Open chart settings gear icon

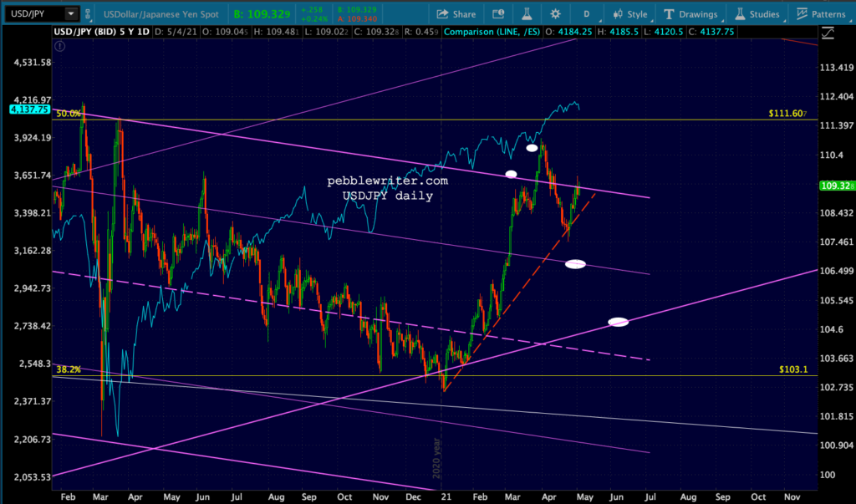(x=556, y=14)
